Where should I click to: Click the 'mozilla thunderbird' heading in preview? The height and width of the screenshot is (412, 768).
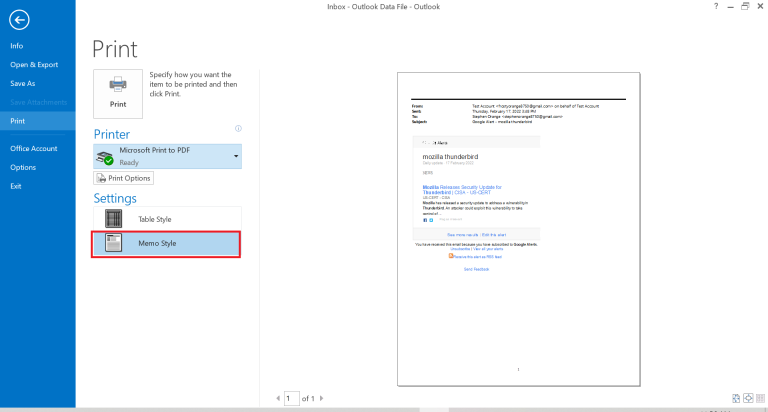450,157
